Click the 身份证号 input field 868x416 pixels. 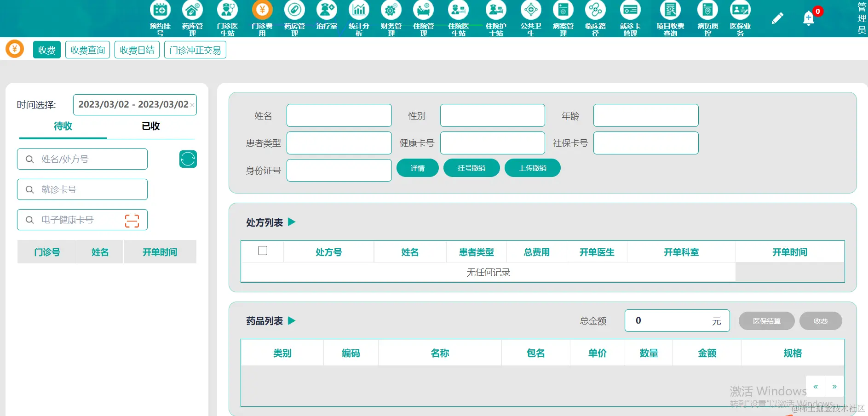[x=339, y=170]
